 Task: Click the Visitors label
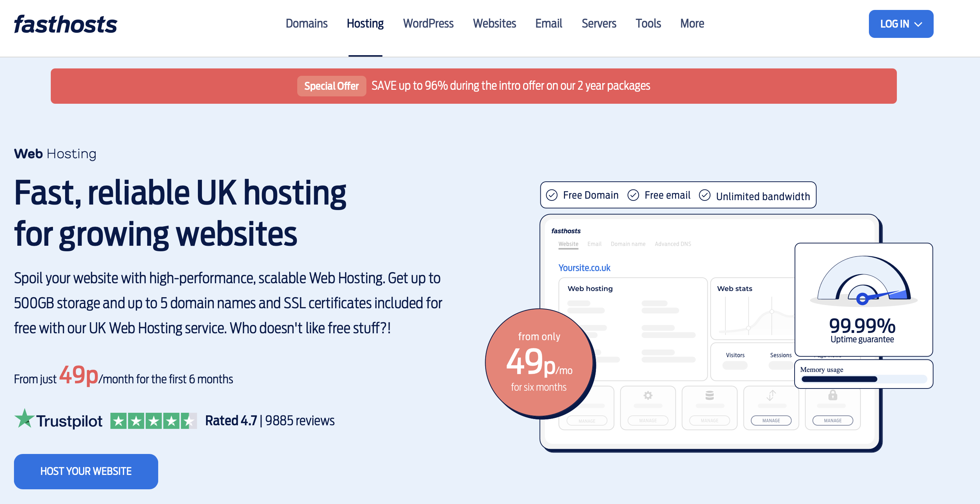click(x=735, y=355)
